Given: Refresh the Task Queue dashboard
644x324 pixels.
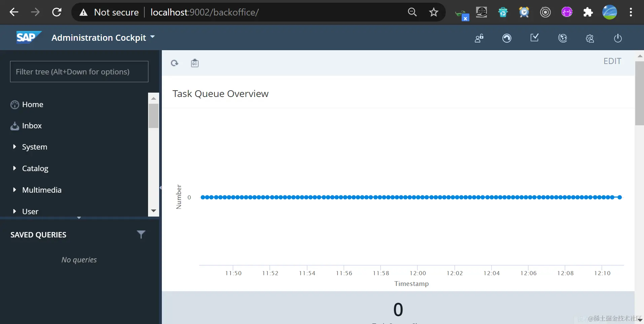Looking at the screenshot, I should click(x=175, y=63).
